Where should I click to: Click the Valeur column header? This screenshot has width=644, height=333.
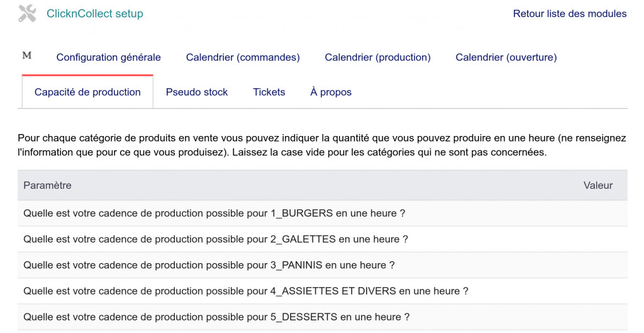click(x=598, y=186)
